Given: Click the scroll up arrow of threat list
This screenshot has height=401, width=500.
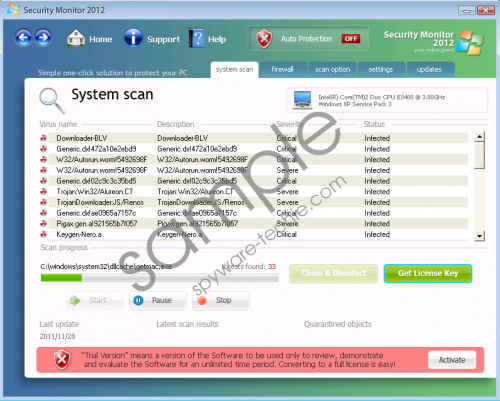Looking at the screenshot, I should pos(479,137).
